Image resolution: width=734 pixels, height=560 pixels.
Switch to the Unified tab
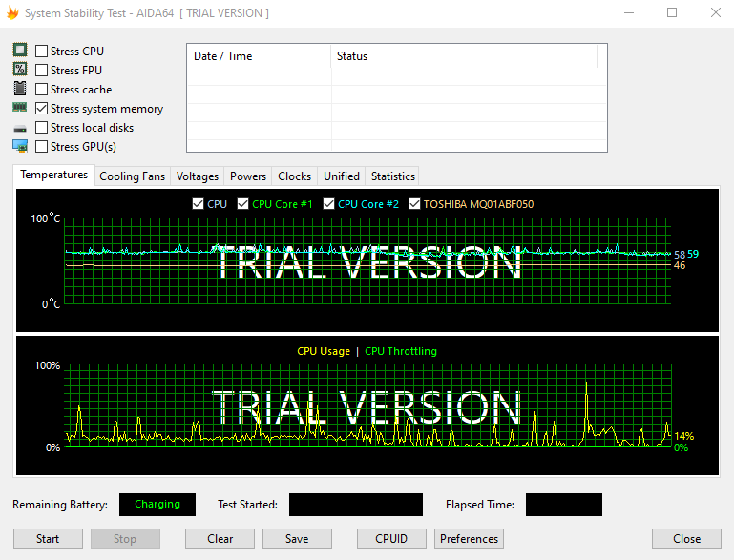[342, 176]
